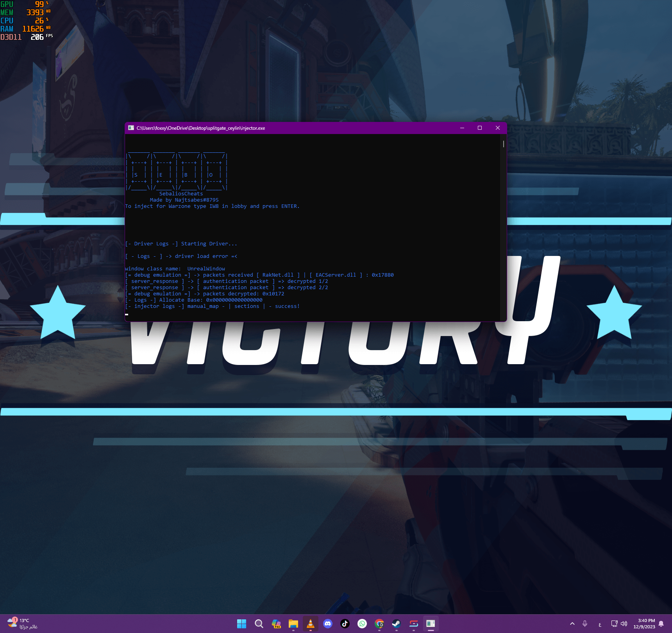Open TikTok from the taskbar
This screenshot has height=633, width=672.
[345, 624]
